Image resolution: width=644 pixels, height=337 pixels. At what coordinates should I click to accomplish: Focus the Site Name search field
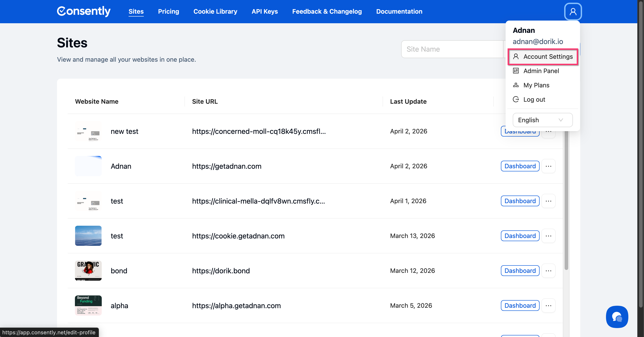(452, 49)
